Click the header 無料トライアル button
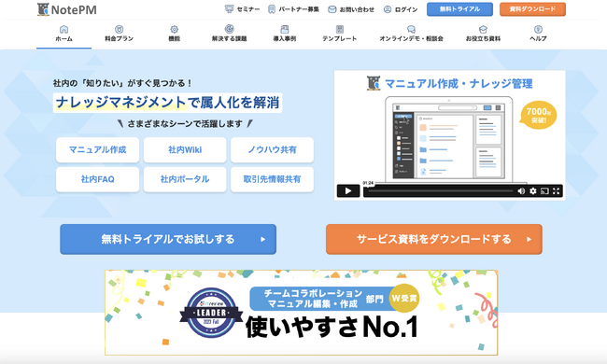Viewport: 607px width, 364px height. 459,9
